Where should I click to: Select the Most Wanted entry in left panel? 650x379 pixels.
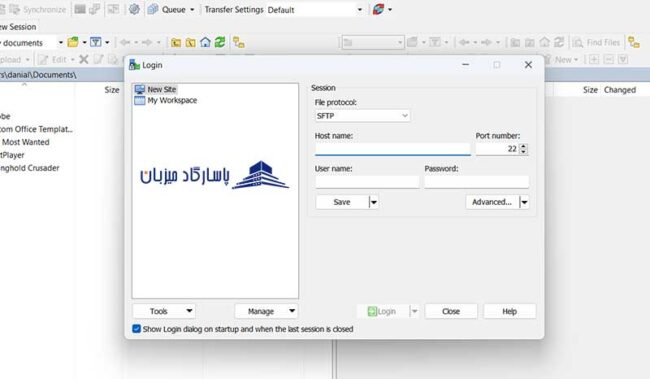click(x=26, y=142)
